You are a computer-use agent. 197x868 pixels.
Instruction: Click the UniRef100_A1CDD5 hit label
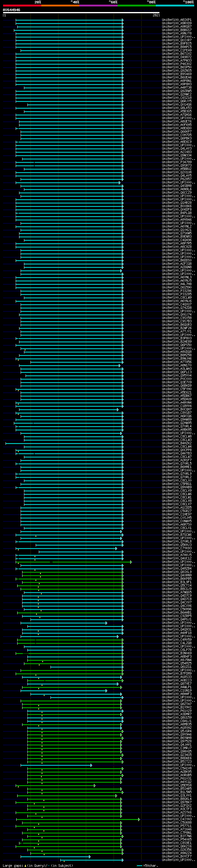point(177,507)
